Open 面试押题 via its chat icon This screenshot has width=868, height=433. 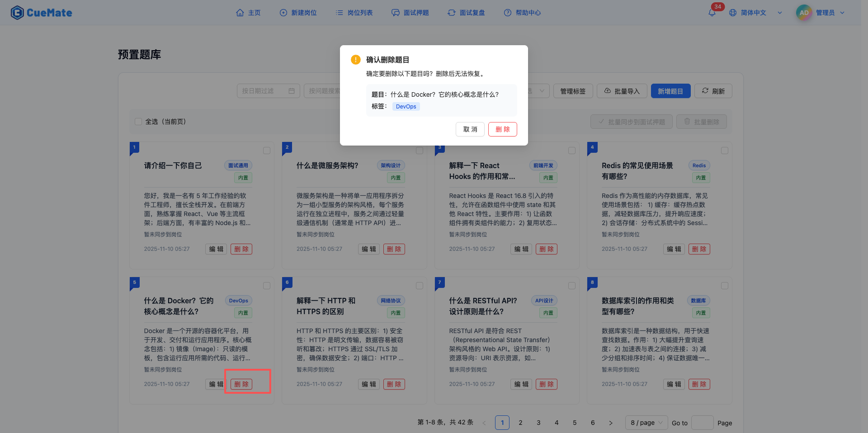[396, 13]
